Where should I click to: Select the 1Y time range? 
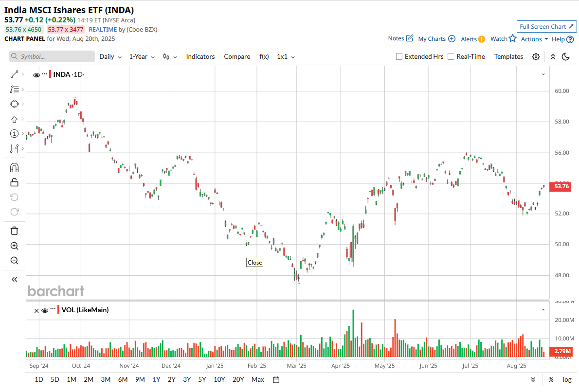[x=157, y=380]
